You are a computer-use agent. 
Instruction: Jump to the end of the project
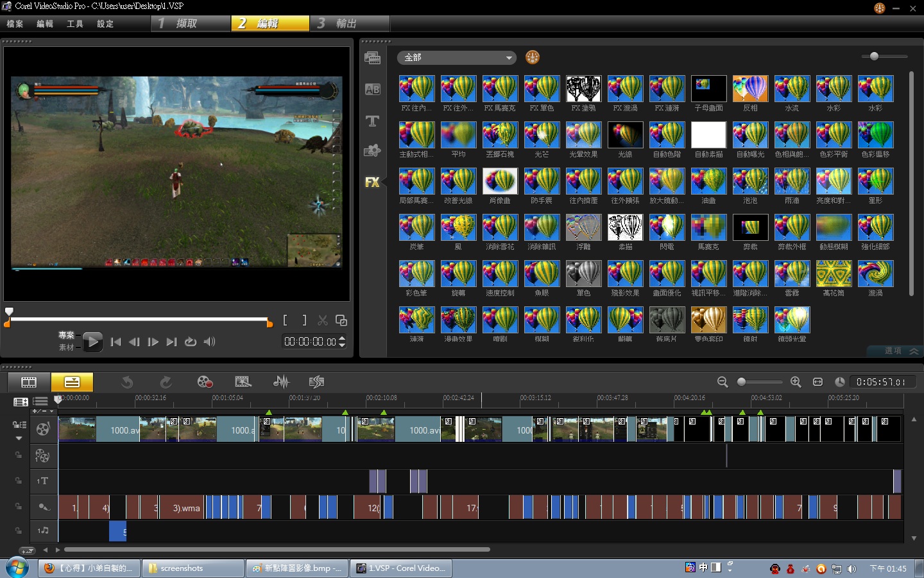tap(171, 342)
